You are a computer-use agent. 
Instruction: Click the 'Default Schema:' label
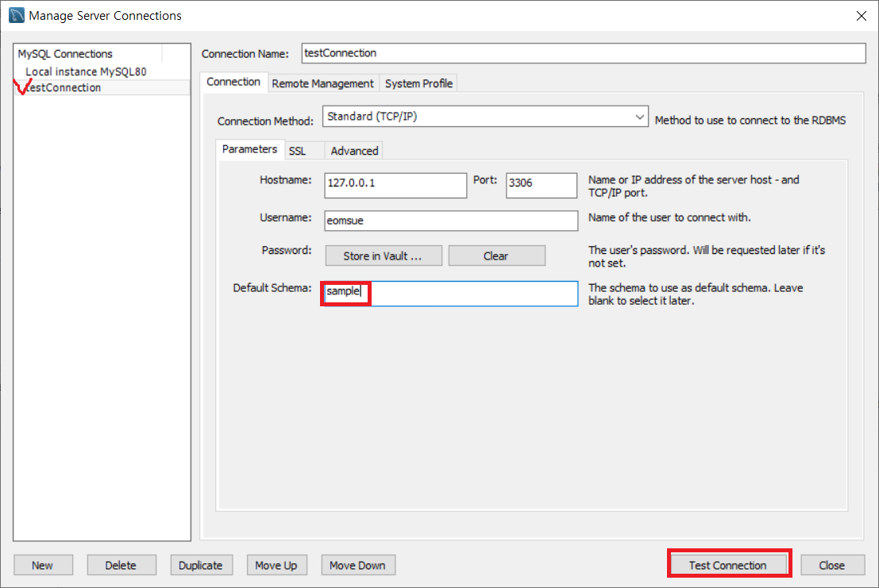click(x=272, y=288)
